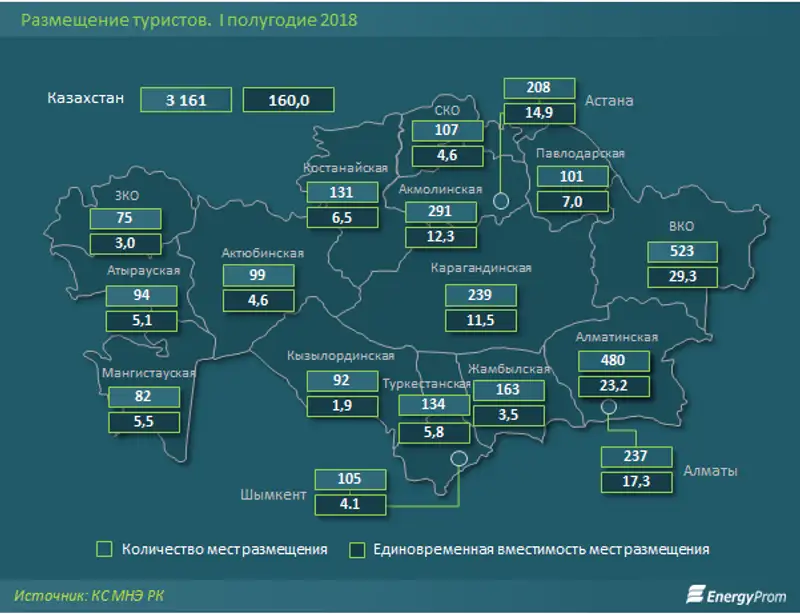Click the Алматинская value box 480
The width and height of the screenshot is (800, 614).
pos(613,360)
